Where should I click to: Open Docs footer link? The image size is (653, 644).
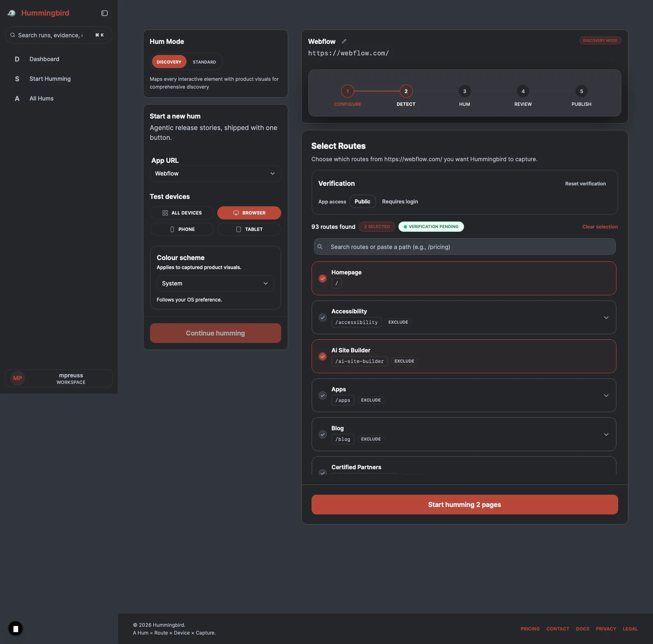pos(582,629)
